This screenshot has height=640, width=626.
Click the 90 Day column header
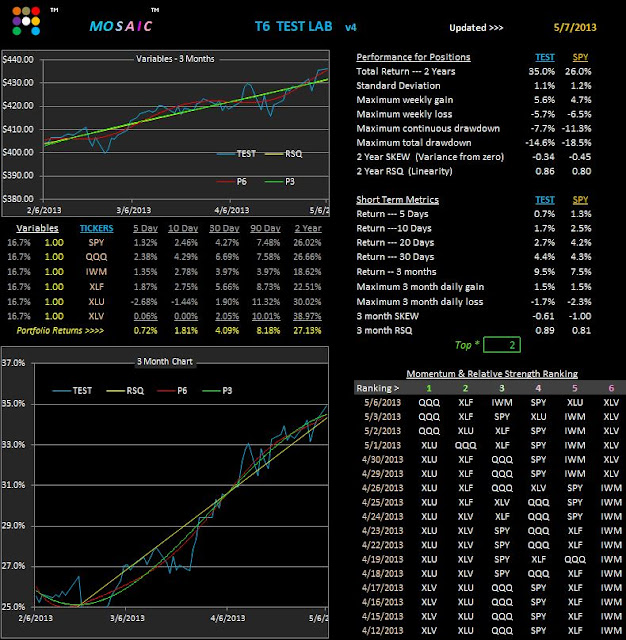[x=265, y=228]
